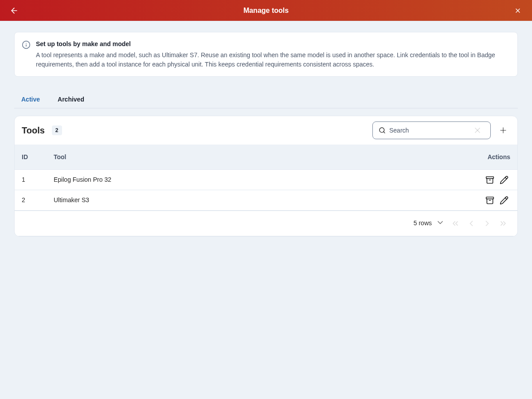Switch to the Active tab
The width and height of the screenshot is (532, 399).
31,99
